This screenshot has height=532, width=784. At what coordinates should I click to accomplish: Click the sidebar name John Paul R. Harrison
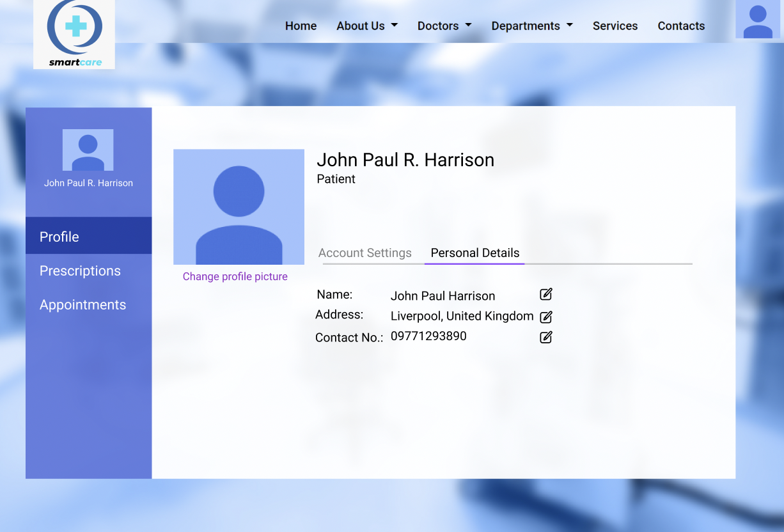point(88,183)
